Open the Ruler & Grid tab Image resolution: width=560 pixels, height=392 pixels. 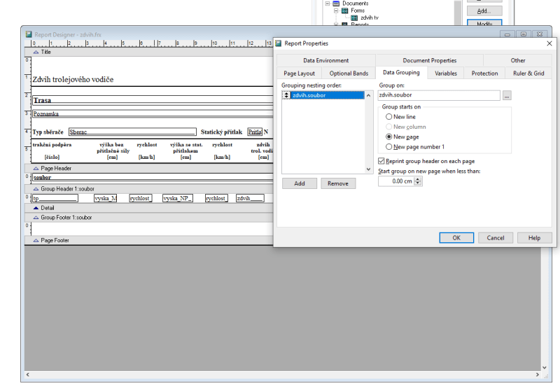tap(528, 73)
